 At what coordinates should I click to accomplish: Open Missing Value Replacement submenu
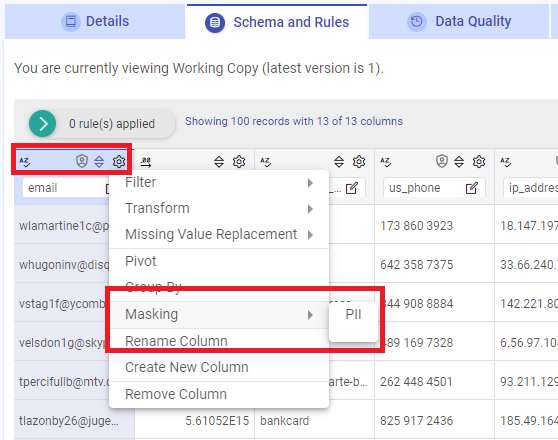219,235
